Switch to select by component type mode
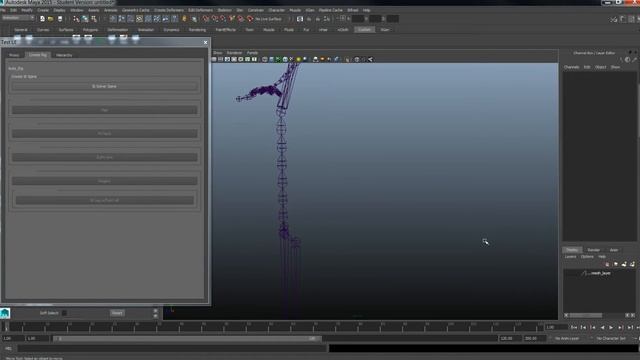640x360 pixels. point(94,19)
